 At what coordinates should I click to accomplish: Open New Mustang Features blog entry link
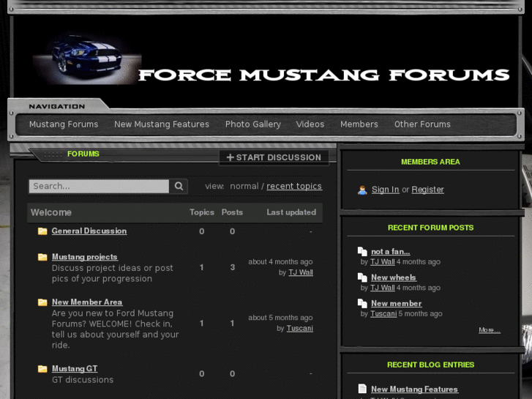414,389
